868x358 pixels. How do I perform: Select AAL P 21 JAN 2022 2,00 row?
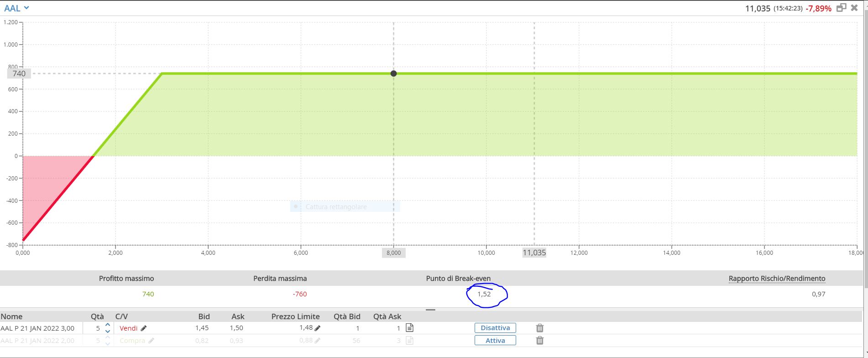point(37,340)
